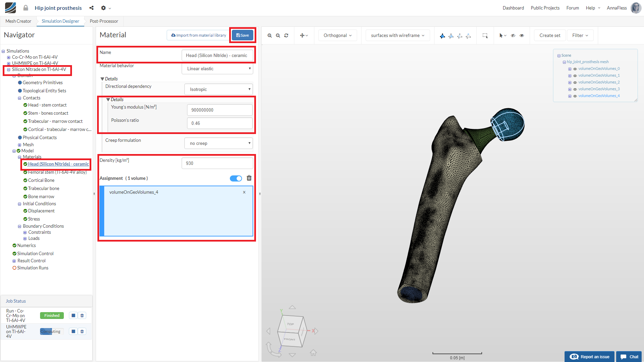Click the home view icon near orientation cube
Viewport: 644px width, 362px height.
(x=313, y=353)
